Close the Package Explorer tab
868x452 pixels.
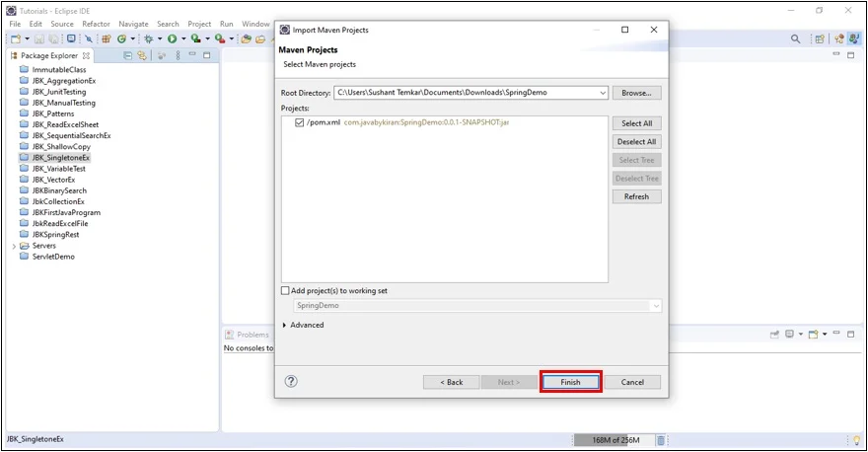[86, 56]
